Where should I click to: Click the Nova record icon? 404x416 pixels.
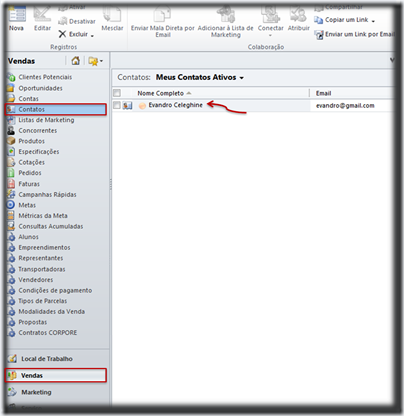(17, 15)
